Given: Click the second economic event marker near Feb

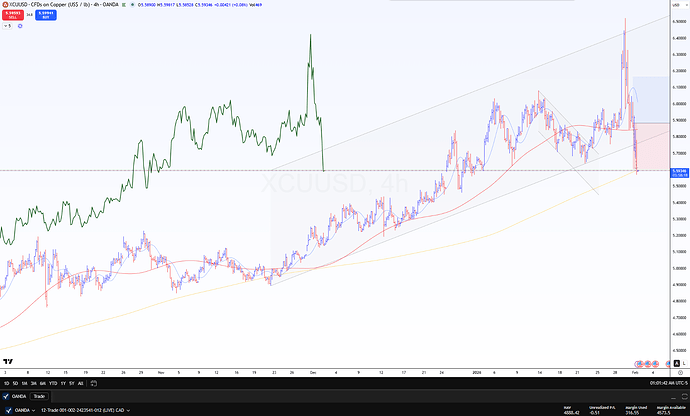Looking at the screenshot, I should coord(647,364).
